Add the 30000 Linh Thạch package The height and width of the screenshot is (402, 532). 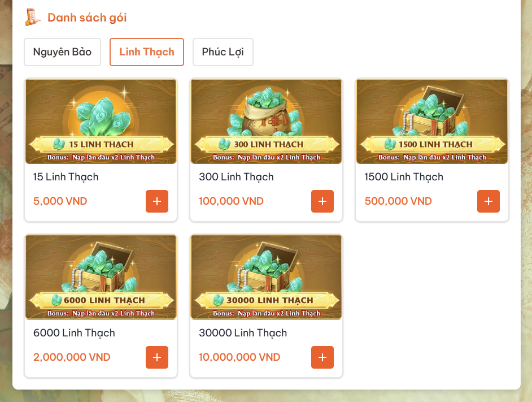point(322,357)
